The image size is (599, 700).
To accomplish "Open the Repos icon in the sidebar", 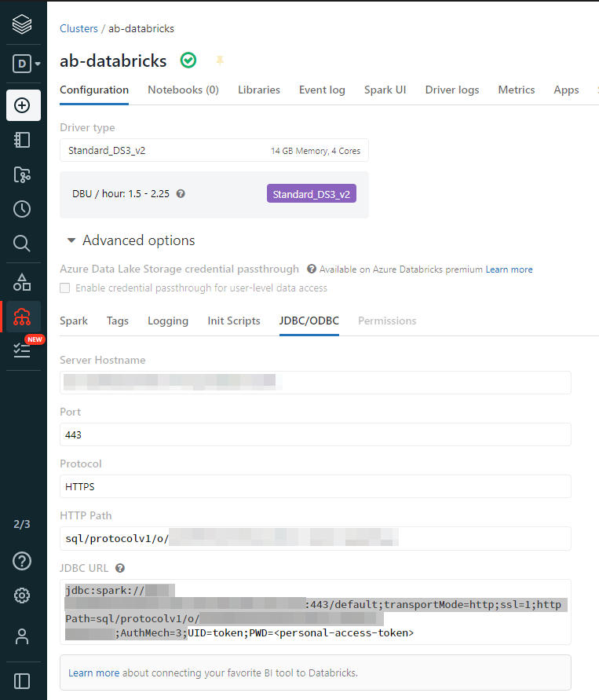I will click(24, 174).
